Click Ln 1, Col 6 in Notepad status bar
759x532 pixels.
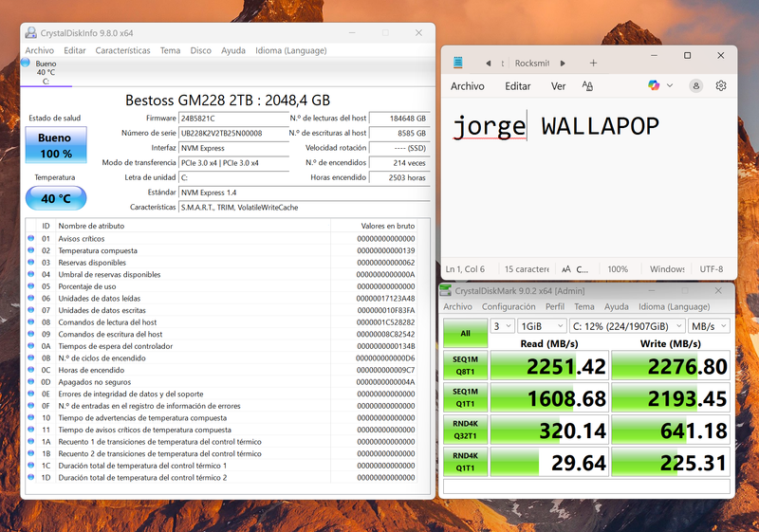pos(465,269)
